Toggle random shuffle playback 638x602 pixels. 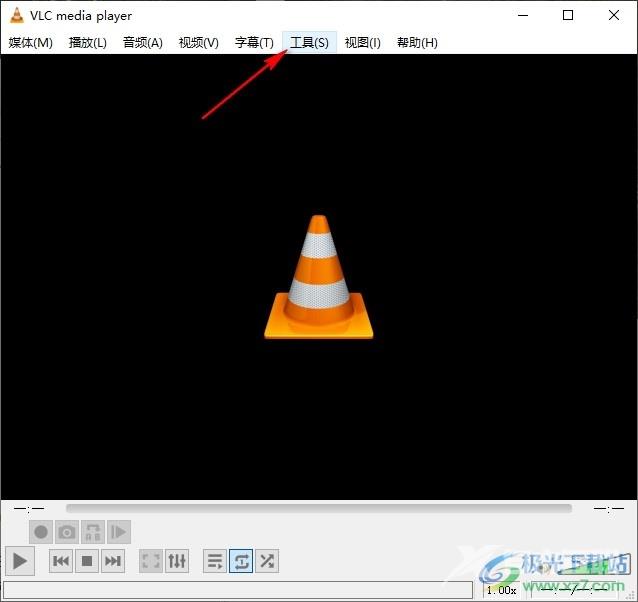pyautogui.click(x=267, y=561)
